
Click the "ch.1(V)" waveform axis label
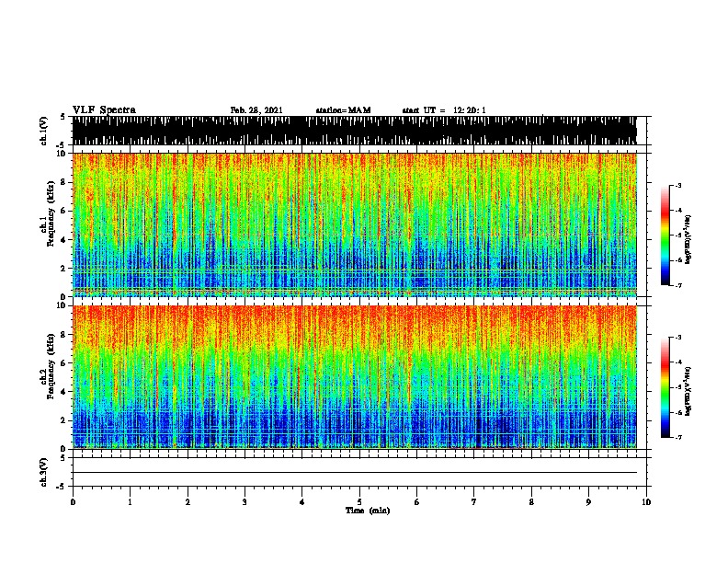[43, 131]
